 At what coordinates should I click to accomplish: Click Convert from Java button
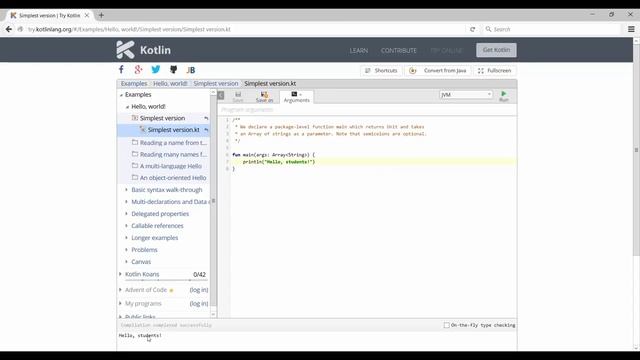pos(438,71)
